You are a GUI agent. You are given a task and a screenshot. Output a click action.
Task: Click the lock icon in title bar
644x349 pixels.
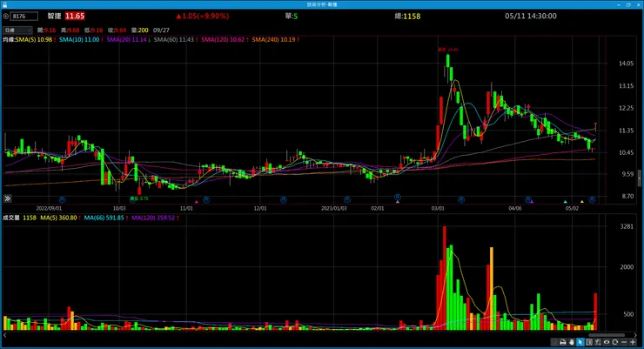point(4,4)
